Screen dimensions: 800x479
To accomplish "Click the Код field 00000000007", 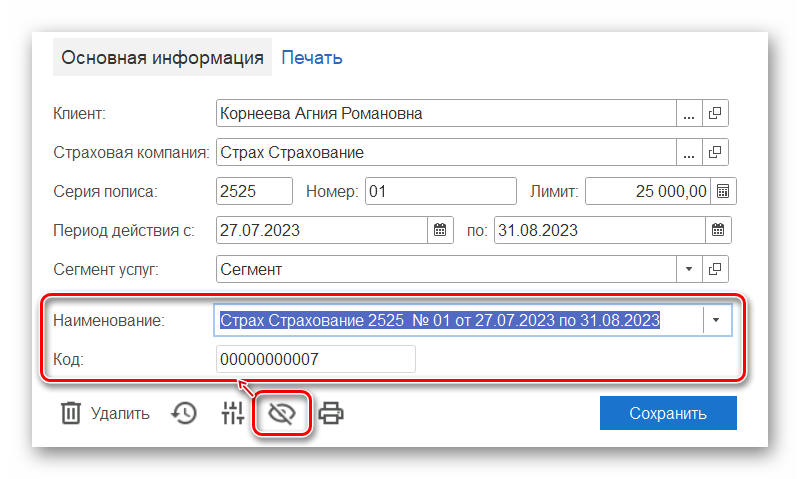I will coord(316,359).
